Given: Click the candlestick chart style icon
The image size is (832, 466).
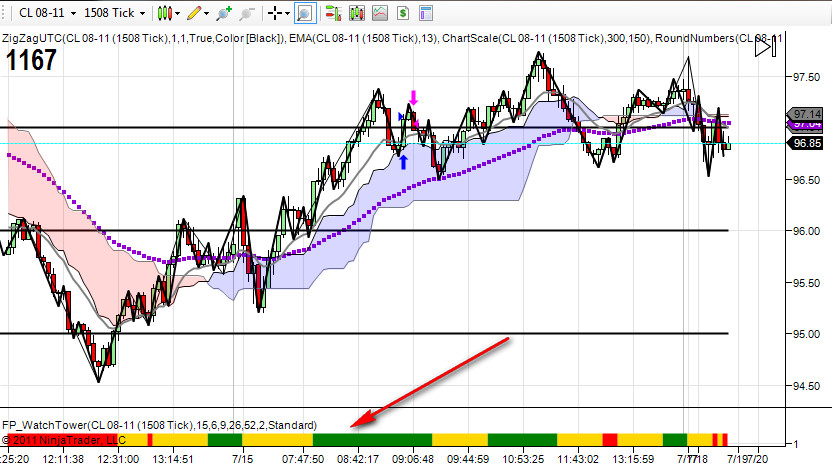Looking at the screenshot, I should pyautogui.click(x=164, y=13).
